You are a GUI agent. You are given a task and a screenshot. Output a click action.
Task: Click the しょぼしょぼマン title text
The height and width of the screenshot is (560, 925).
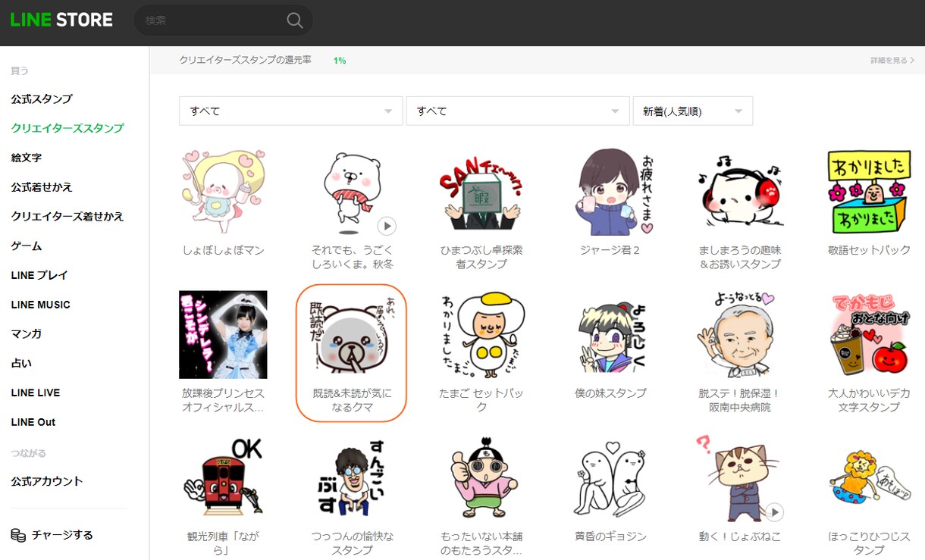tap(223, 250)
